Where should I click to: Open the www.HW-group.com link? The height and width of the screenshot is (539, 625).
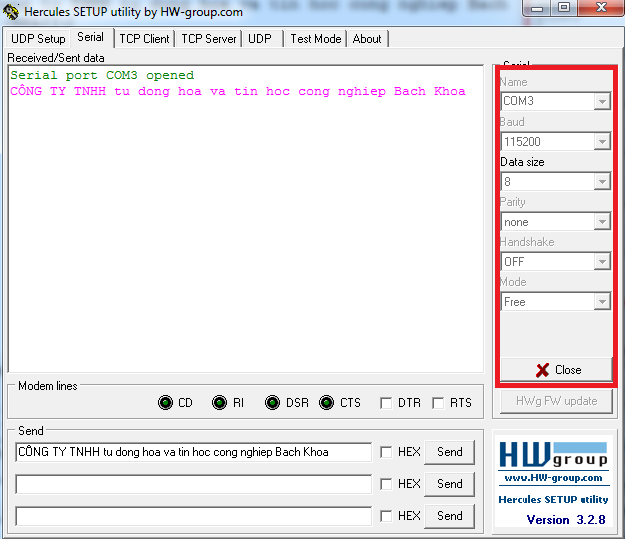point(553,478)
